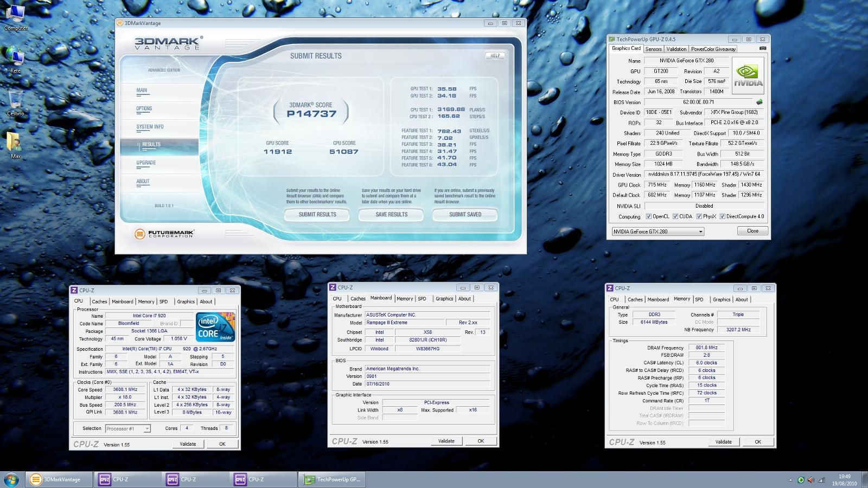Viewport: 868px width, 488px height.
Task: Select MAIN in 3DMark Vantage sidebar
Action: [142, 91]
